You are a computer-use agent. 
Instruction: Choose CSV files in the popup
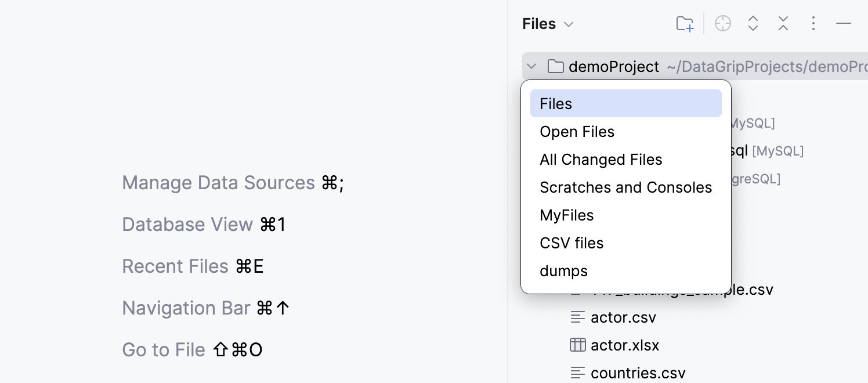point(572,243)
